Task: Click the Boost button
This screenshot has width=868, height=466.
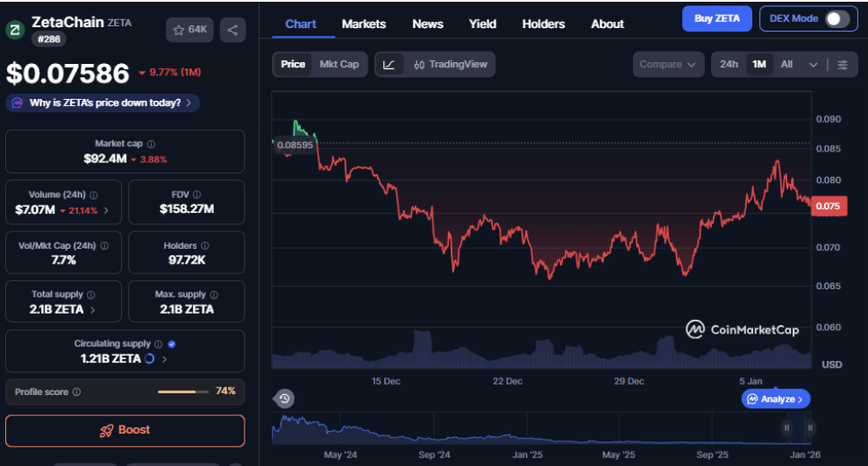Action: (125, 431)
